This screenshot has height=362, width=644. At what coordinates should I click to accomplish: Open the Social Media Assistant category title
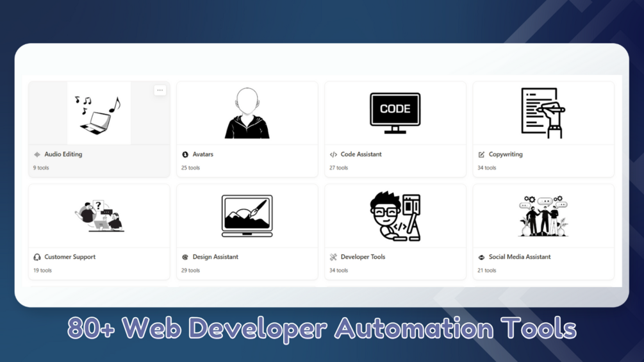(x=520, y=257)
